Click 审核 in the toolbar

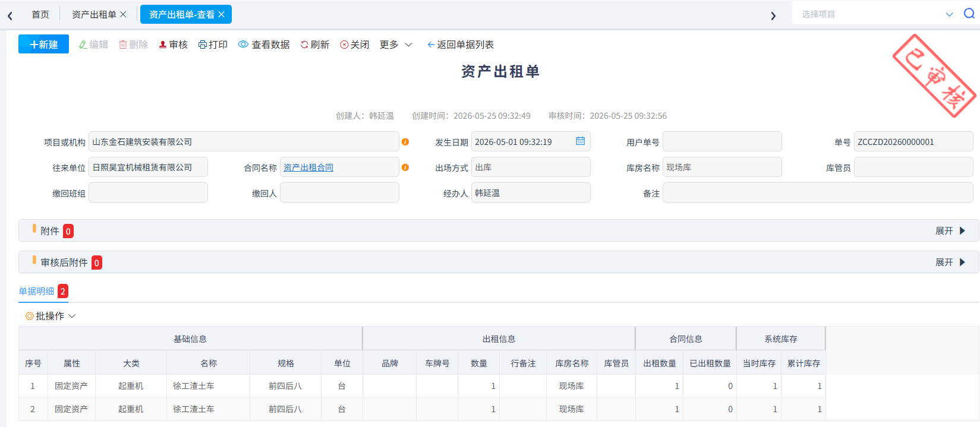(173, 45)
